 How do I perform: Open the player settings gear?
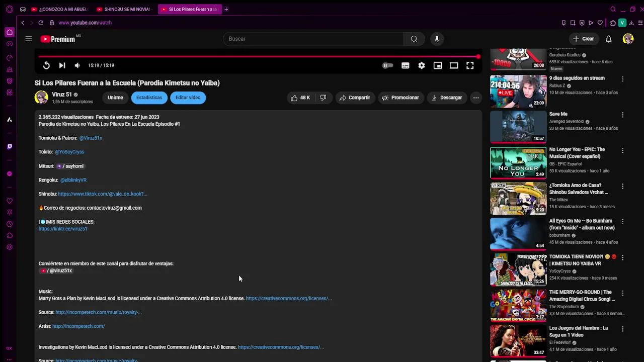[422, 65]
